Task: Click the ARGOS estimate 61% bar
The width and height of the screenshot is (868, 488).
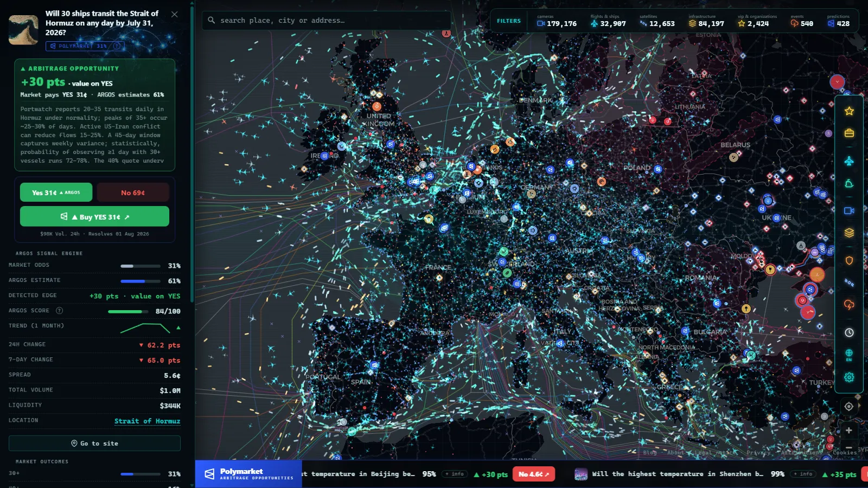Action: pyautogui.click(x=141, y=281)
